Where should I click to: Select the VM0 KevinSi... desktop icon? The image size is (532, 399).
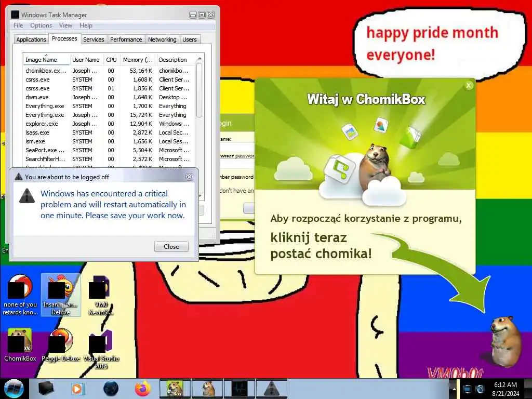point(101,295)
